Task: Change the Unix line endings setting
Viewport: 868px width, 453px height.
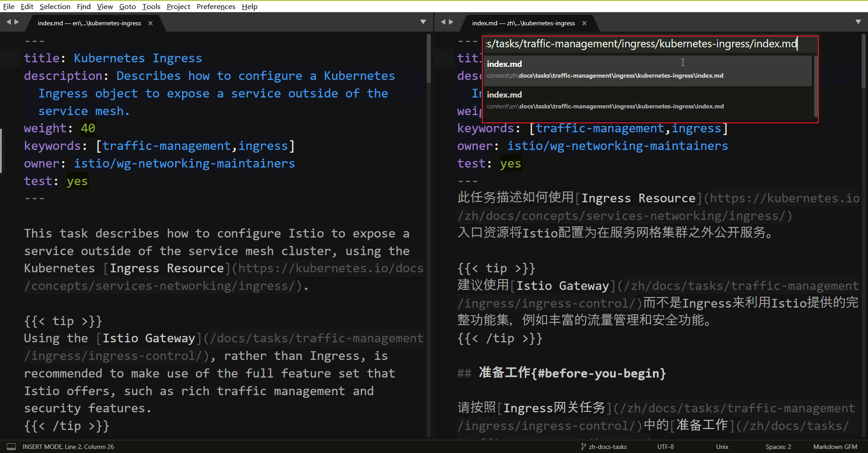Action: [722, 447]
